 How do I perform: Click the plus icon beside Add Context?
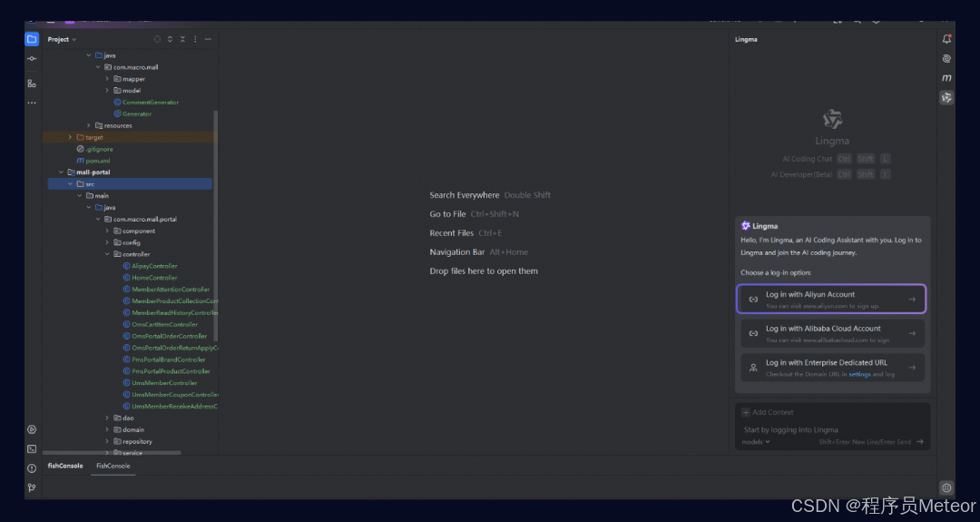point(746,412)
